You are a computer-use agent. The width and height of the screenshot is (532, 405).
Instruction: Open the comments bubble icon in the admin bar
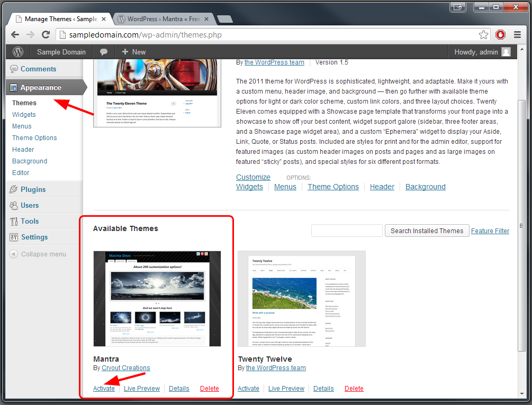[x=104, y=52]
